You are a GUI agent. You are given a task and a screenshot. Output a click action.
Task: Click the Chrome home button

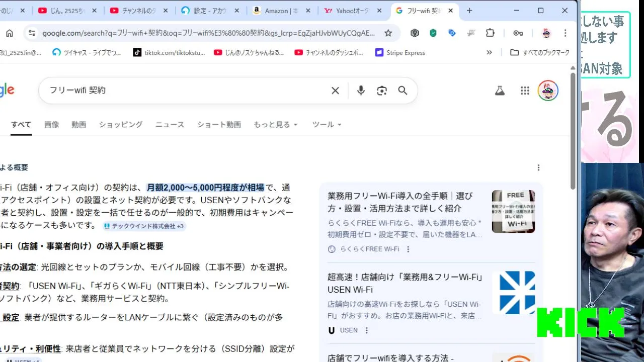[9, 33]
